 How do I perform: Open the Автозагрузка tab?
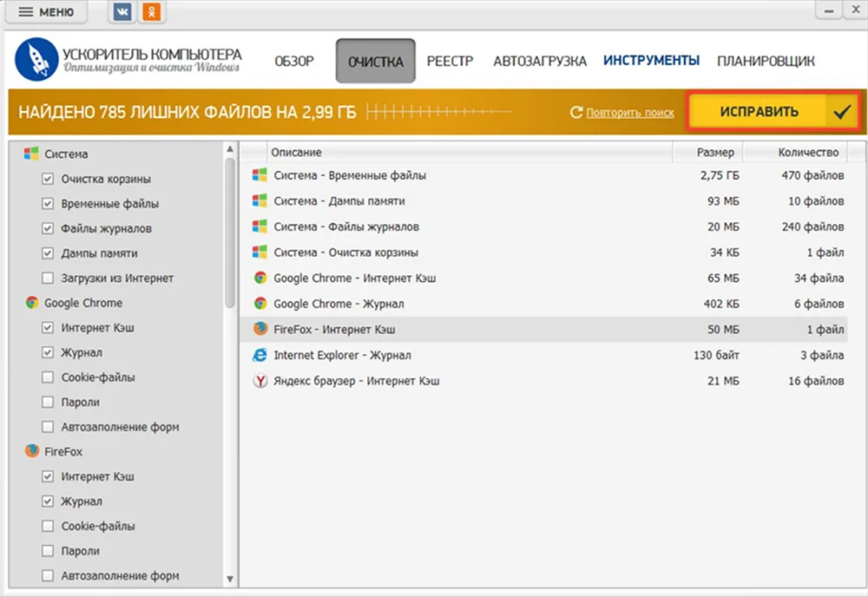[539, 62]
